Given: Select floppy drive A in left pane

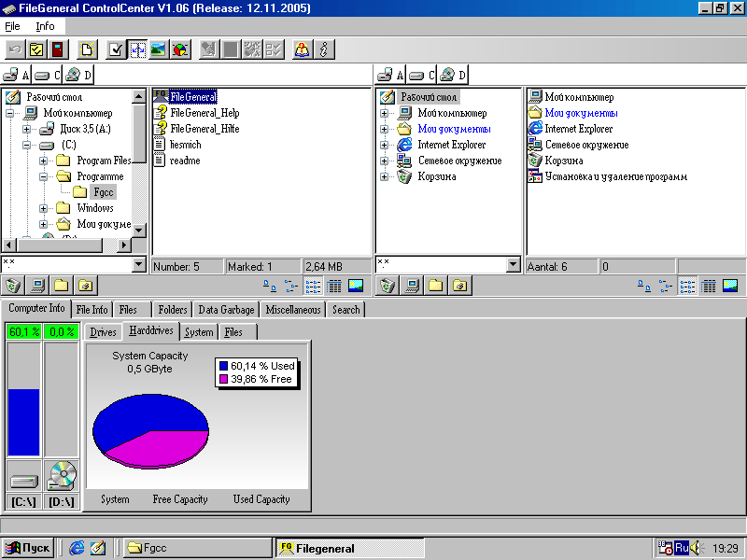Looking at the screenshot, I should pos(16,75).
